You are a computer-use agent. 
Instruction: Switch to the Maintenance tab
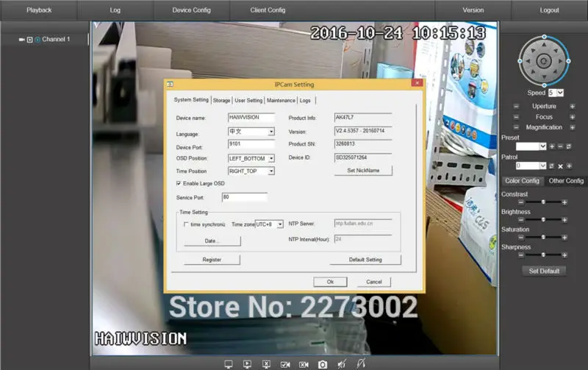click(x=281, y=101)
